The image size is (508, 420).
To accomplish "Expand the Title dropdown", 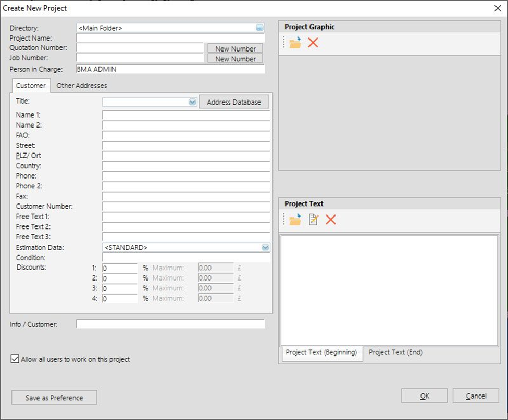I will pos(192,103).
